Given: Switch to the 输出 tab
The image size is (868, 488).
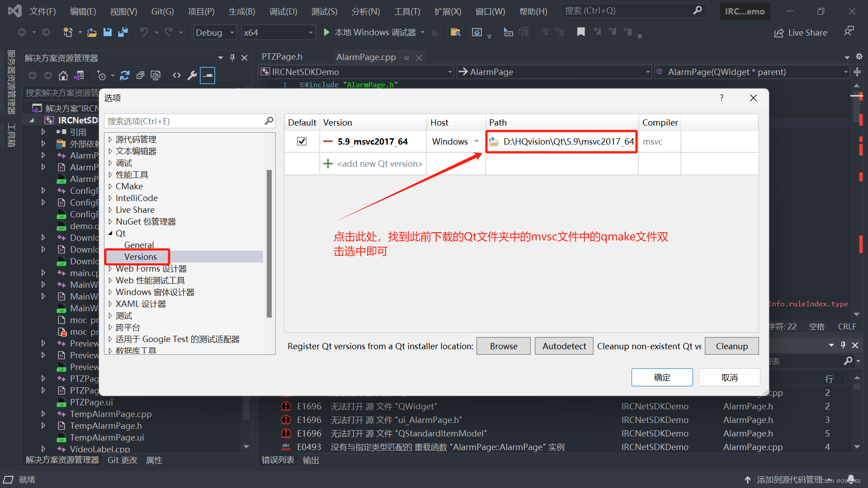Looking at the screenshot, I should point(311,460).
